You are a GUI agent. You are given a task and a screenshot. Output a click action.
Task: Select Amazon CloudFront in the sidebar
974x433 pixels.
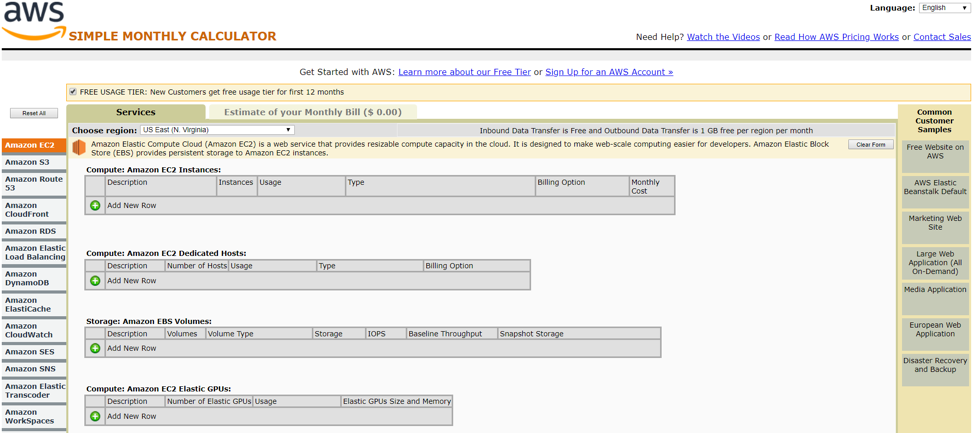[34, 209]
